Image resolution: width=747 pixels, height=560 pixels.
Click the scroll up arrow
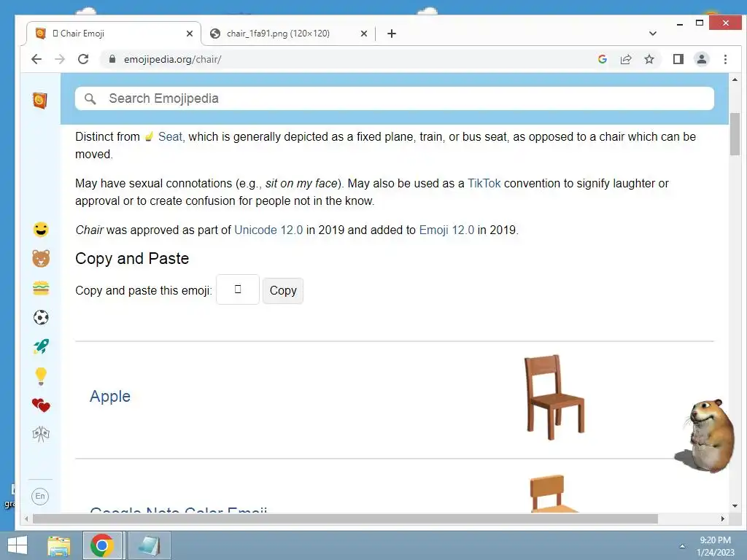point(735,79)
